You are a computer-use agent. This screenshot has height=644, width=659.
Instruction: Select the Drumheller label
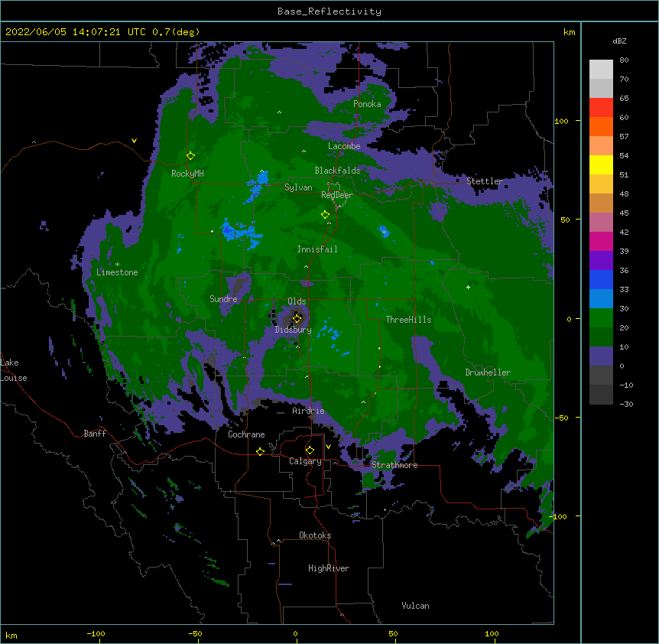tap(488, 372)
